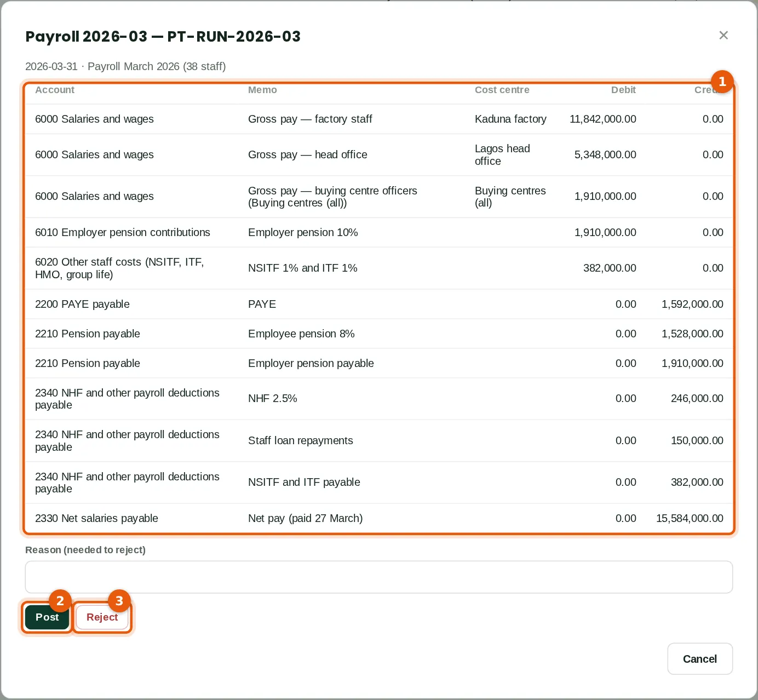Screen dimensions: 758x700
Task: Cancel the payroll review dialog
Action: pos(700,659)
